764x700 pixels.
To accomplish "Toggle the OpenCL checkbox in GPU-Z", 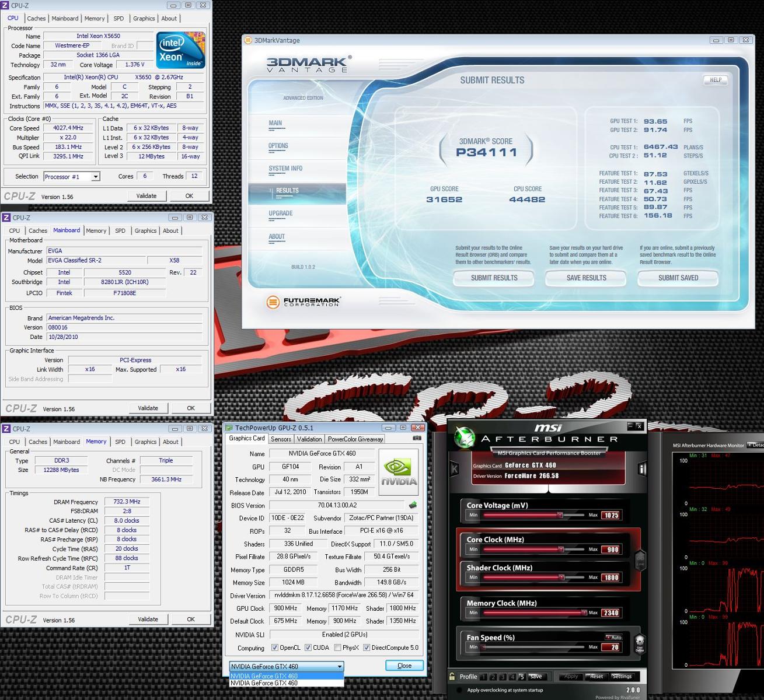I will [275, 647].
